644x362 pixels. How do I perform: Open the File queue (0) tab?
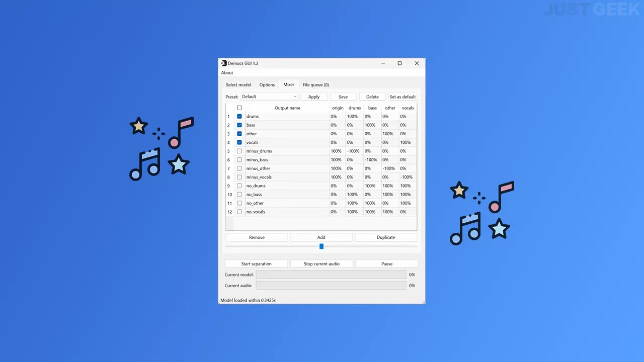(316, 85)
